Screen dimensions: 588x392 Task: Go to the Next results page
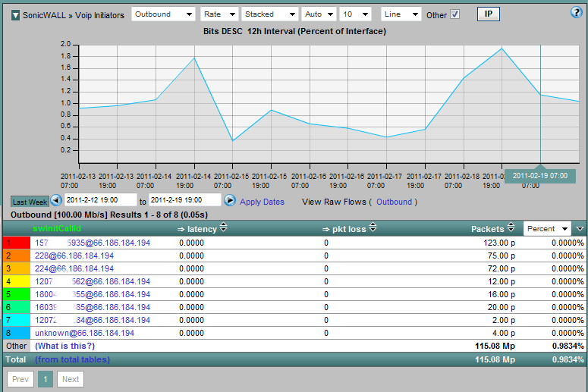click(x=71, y=379)
